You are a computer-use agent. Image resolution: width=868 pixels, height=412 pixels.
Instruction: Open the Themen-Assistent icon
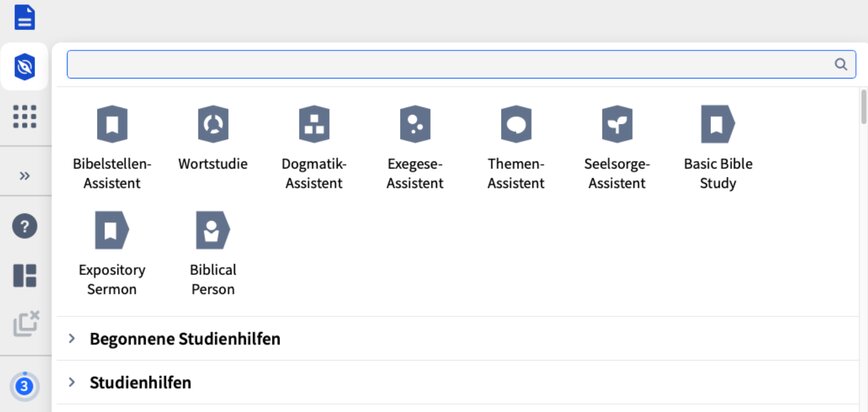click(516, 125)
